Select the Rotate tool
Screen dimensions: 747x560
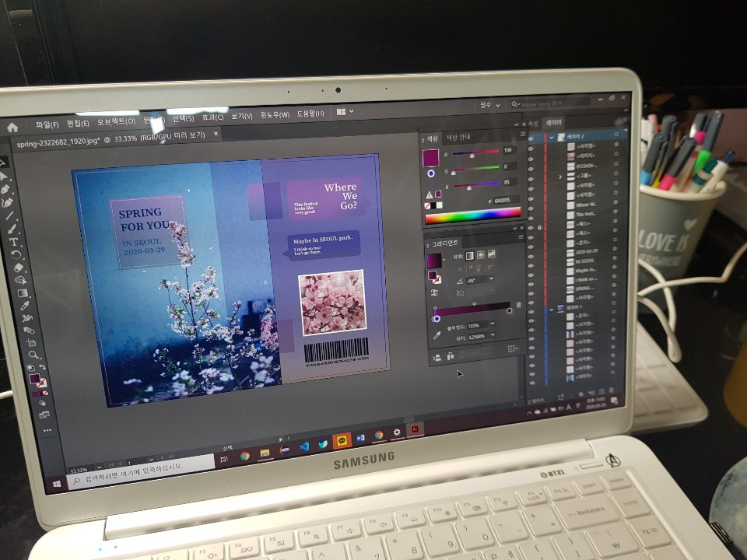(16, 254)
